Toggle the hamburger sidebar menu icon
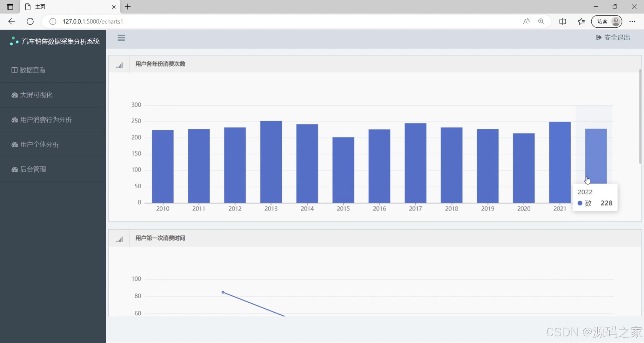 coord(121,38)
